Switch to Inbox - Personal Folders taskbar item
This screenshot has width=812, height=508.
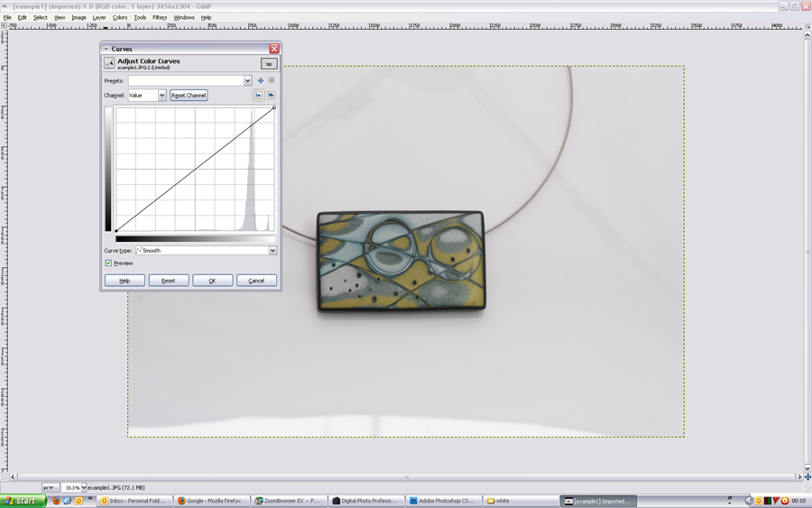pos(134,501)
